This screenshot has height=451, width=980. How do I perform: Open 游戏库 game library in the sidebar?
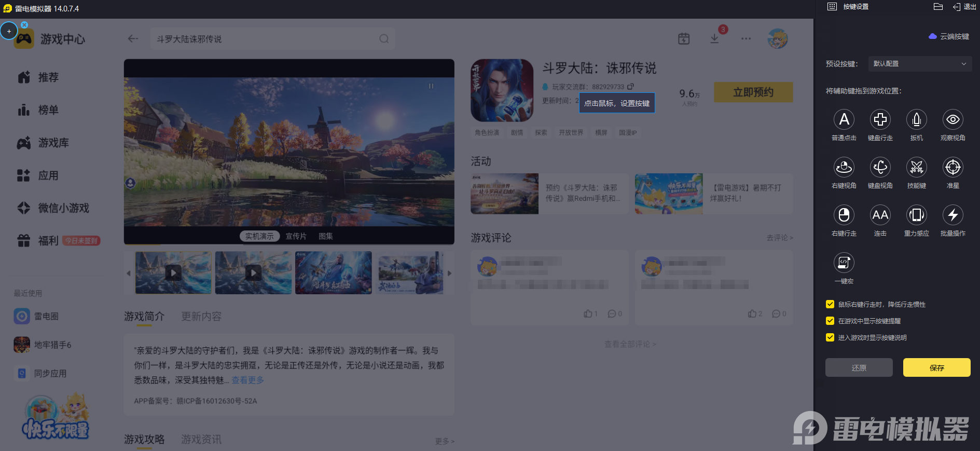tap(43, 143)
